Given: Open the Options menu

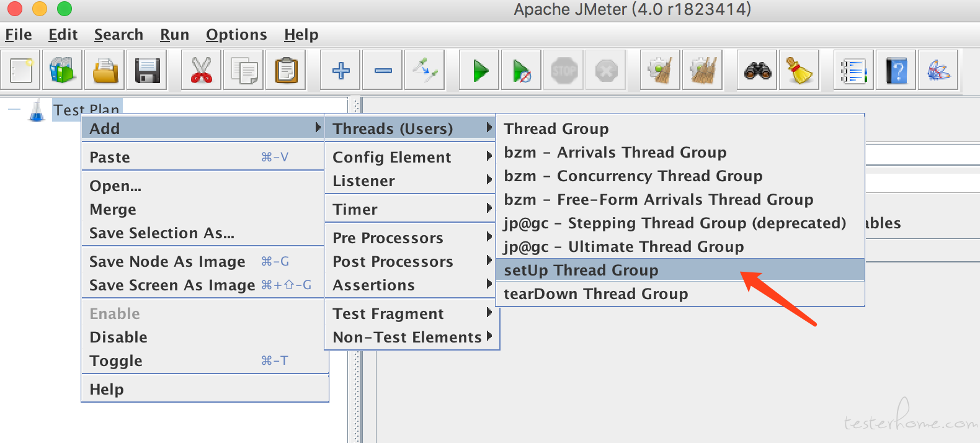Looking at the screenshot, I should click(236, 35).
